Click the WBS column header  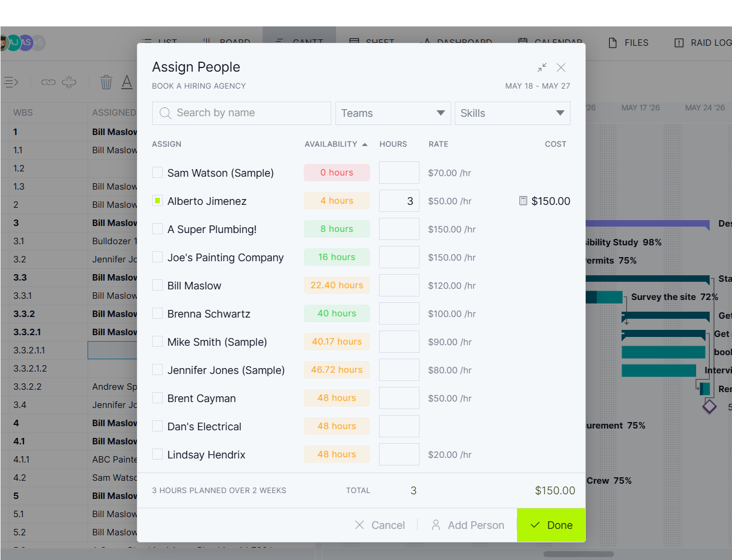pos(23,113)
